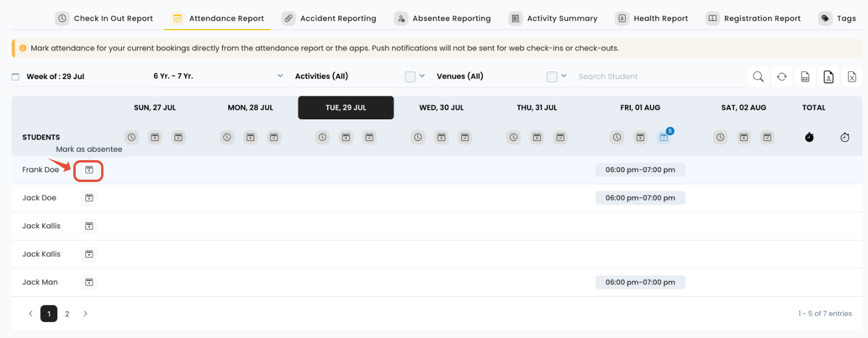The height and width of the screenshot is (338, 868).
Task: Click pagination page 1 button
Action: [x=49, y=314]
